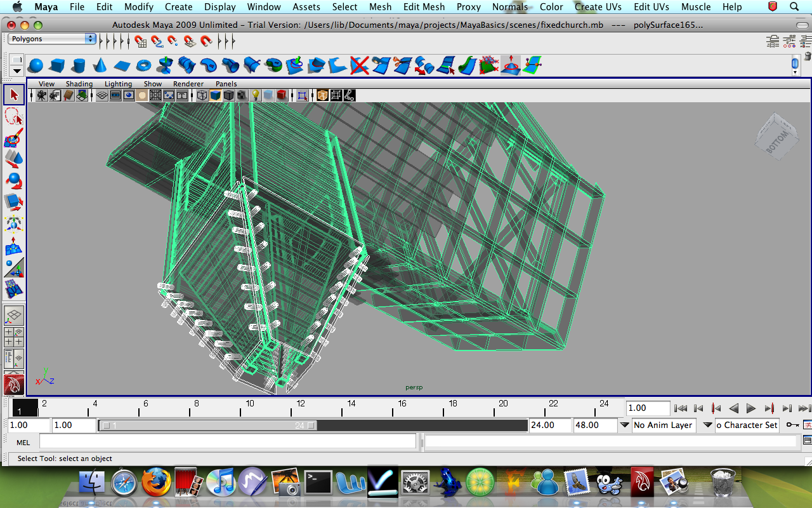Open Firefox from the Dock

[x=156, y=482]
